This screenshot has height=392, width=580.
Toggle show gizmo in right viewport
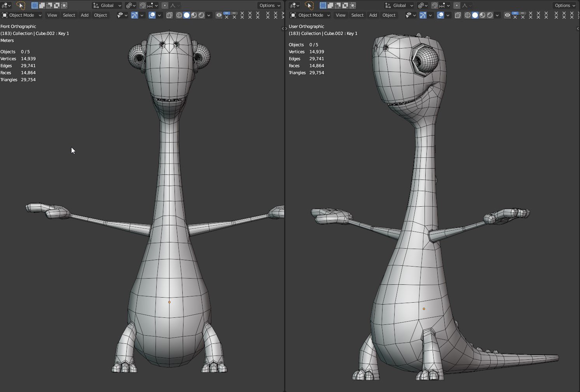tap(423, 15)
